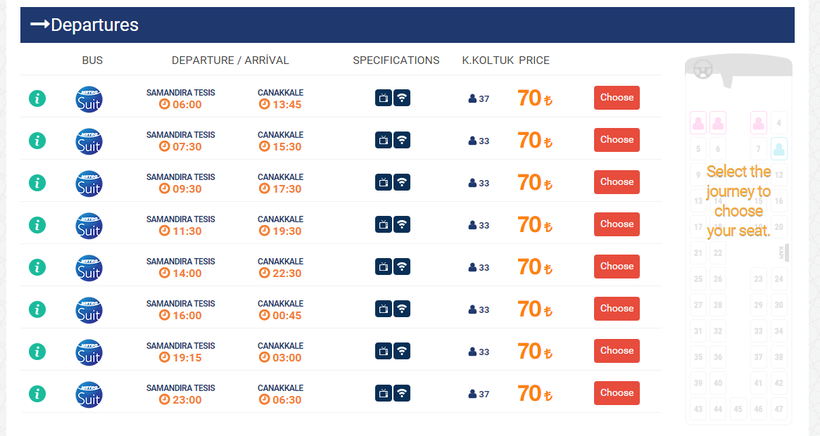Click Suit bus logo on 16:00 row

click(90, 309)
